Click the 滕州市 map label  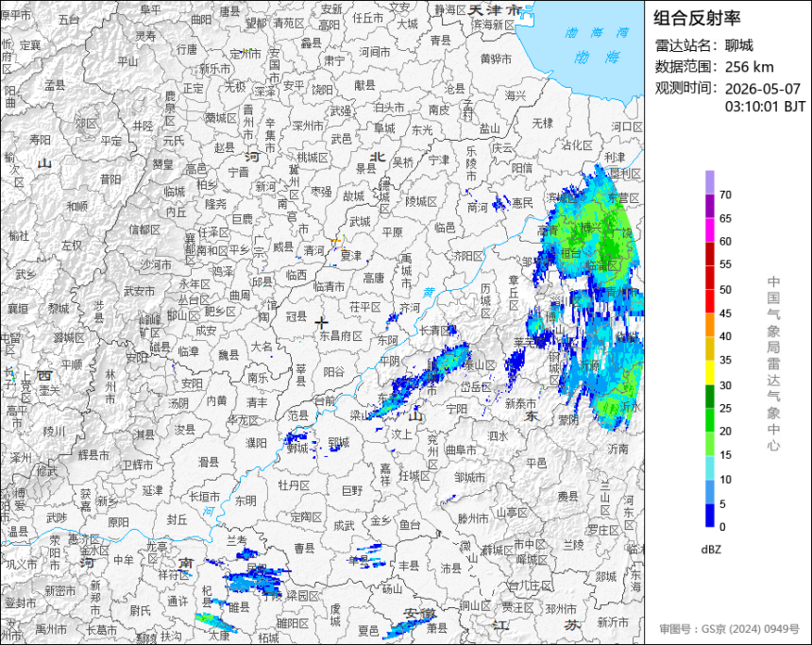[x=473, y=518]
